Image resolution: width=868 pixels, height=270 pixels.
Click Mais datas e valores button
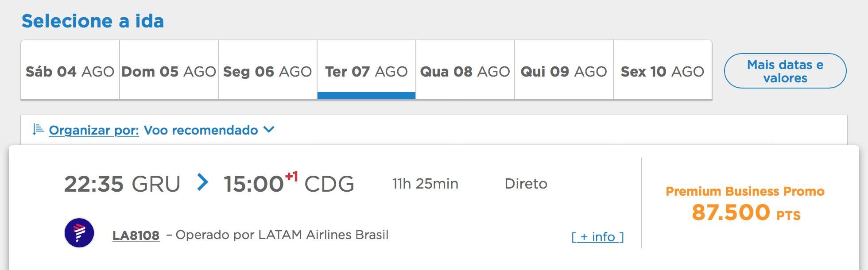(x=785, y=71)
